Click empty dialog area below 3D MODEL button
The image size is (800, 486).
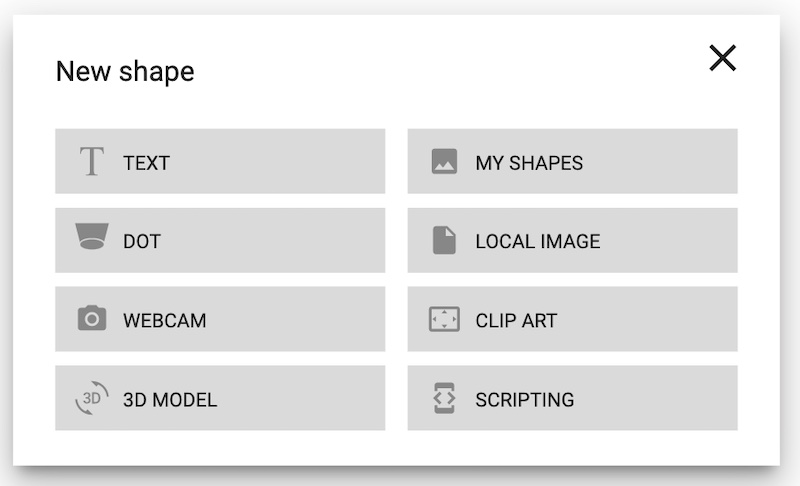point(220,448)
